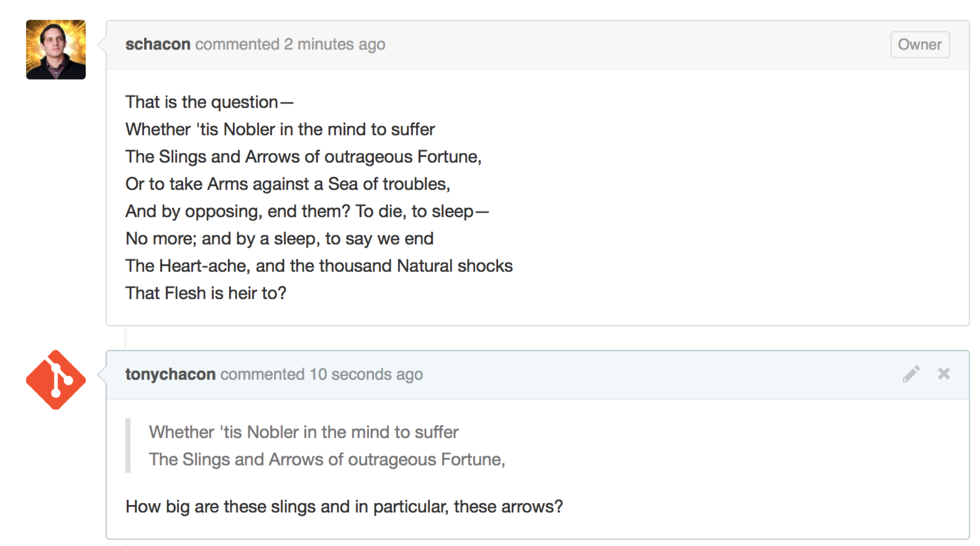This screenshot has width=980, height=546.
Task: Open the schacon username link
Action: pyautogui.click(x=158, y=44)
